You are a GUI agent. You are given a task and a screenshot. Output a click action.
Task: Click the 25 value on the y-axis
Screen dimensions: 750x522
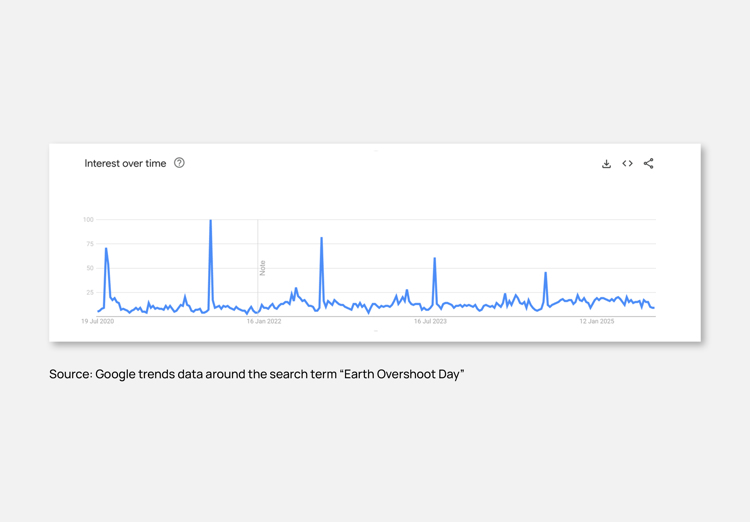(x=89, y=293)
